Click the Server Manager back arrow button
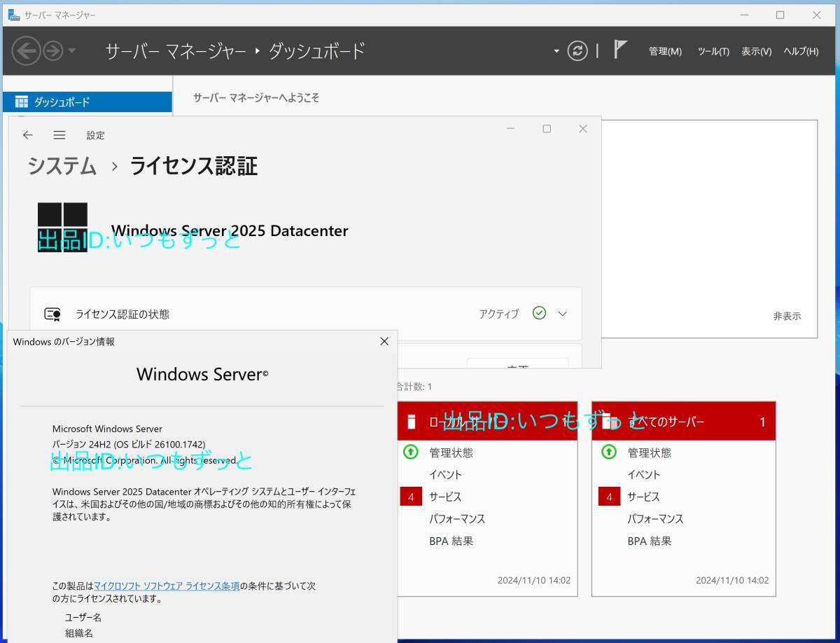840x643 pixels. click(x=26, y=51)
